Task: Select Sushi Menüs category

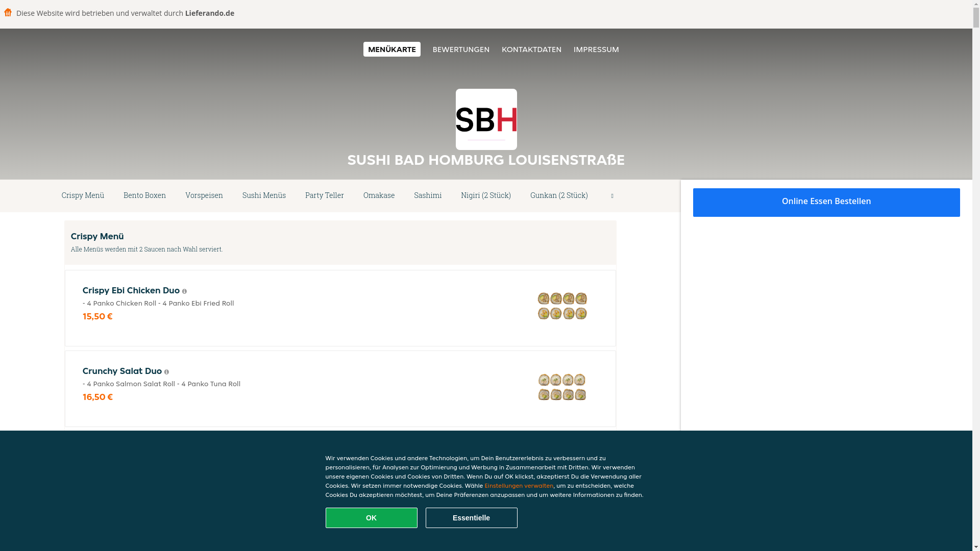Action: coord(264,195)
